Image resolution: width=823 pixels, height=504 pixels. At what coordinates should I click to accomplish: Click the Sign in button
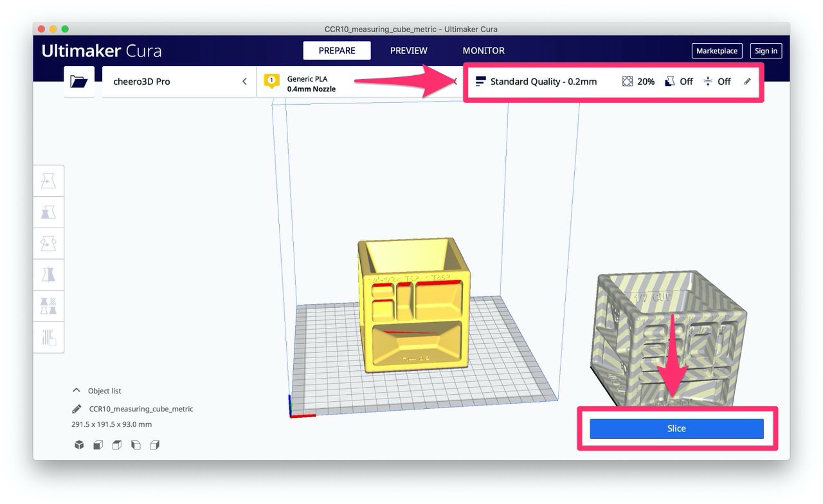pos(766,51)
